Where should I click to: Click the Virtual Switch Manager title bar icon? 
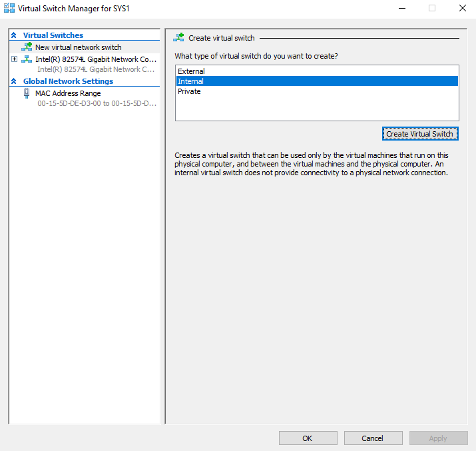pos(9,8)
